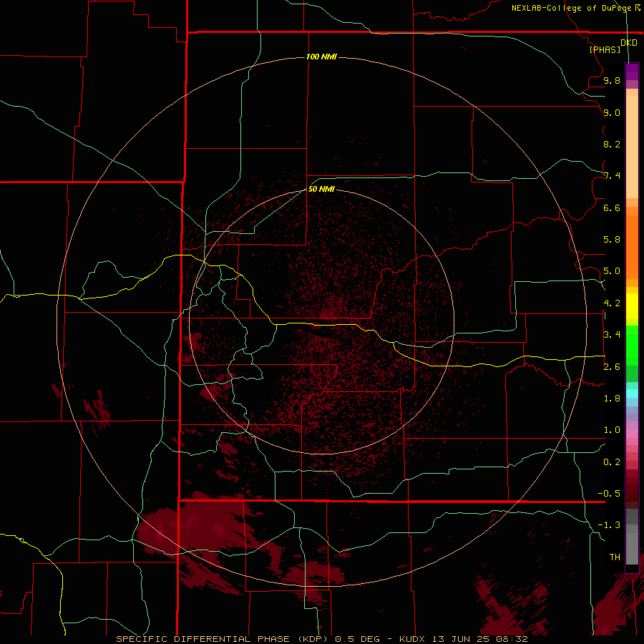Click the 6.6 value on the color scale
Image resolution: width=644 pixels, height=644 pixels.
(x=612, y=208)
